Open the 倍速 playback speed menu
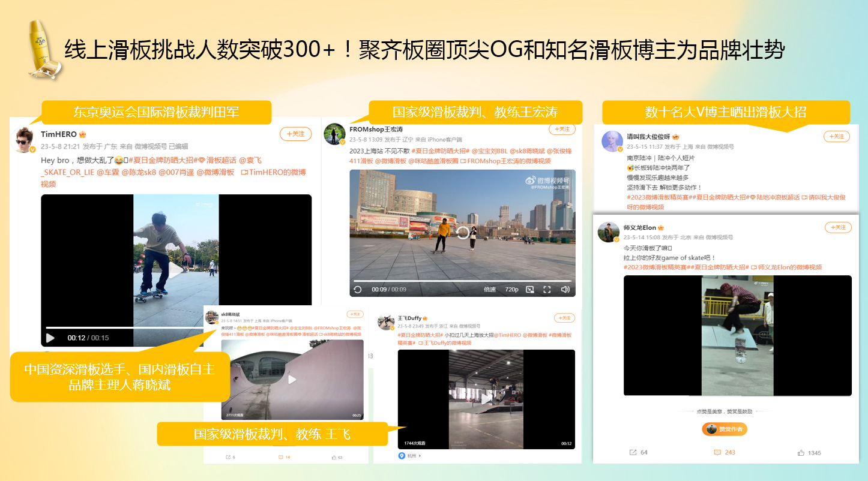 [490, 290]
